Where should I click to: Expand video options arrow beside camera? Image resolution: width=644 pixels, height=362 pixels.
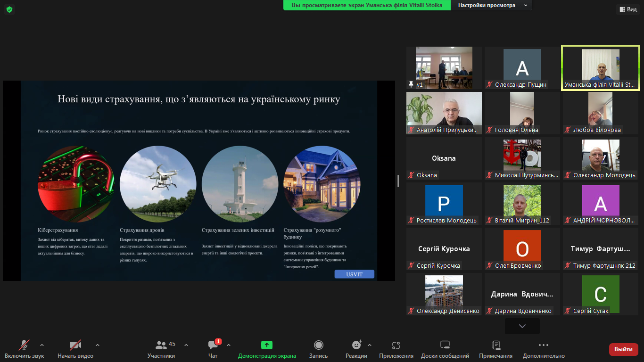[98, 345]
